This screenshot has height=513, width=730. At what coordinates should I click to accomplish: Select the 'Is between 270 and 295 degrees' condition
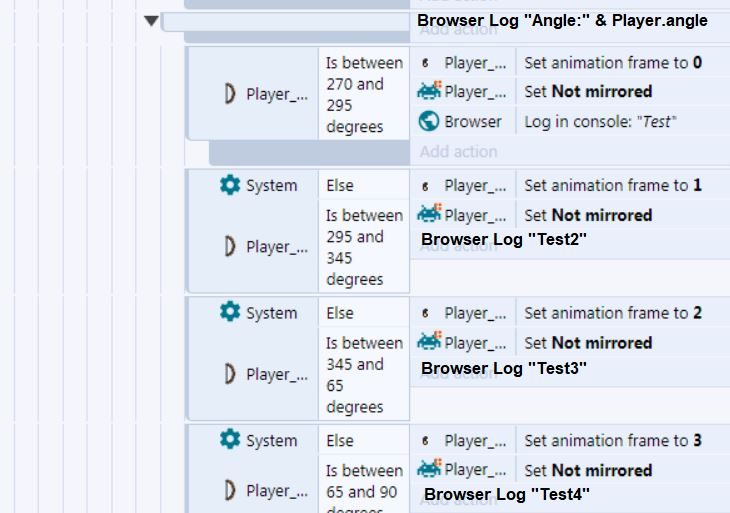click(x=364, y=94)
